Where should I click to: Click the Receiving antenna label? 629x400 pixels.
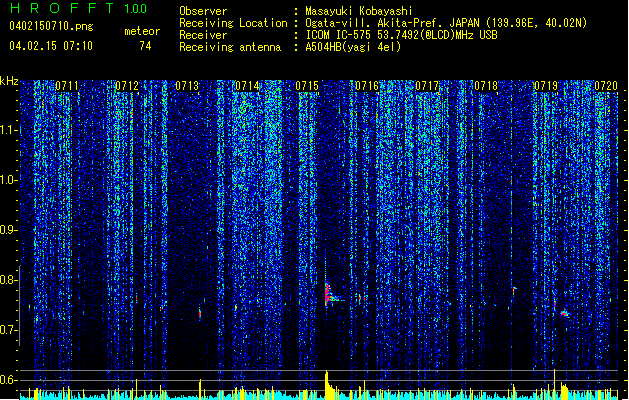point(230,47)
